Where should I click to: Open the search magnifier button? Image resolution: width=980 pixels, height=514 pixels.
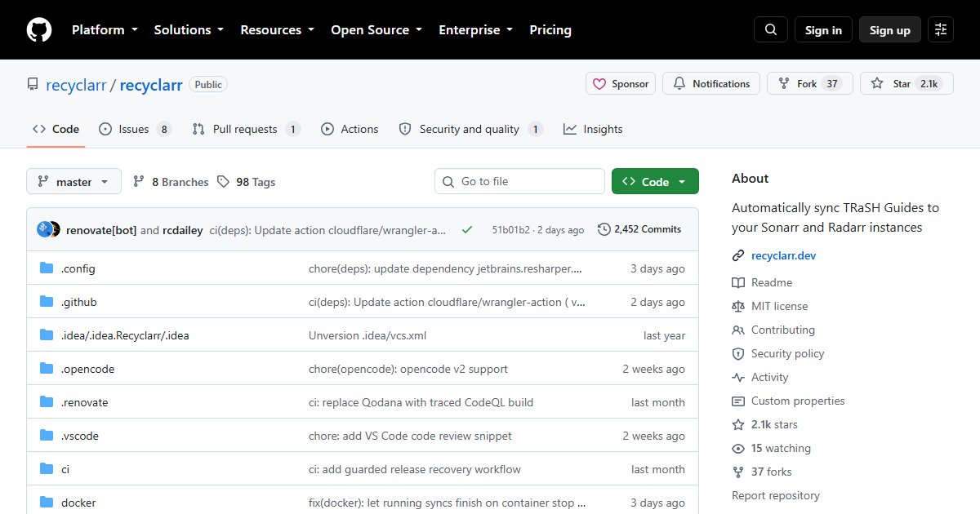point(771,30)
